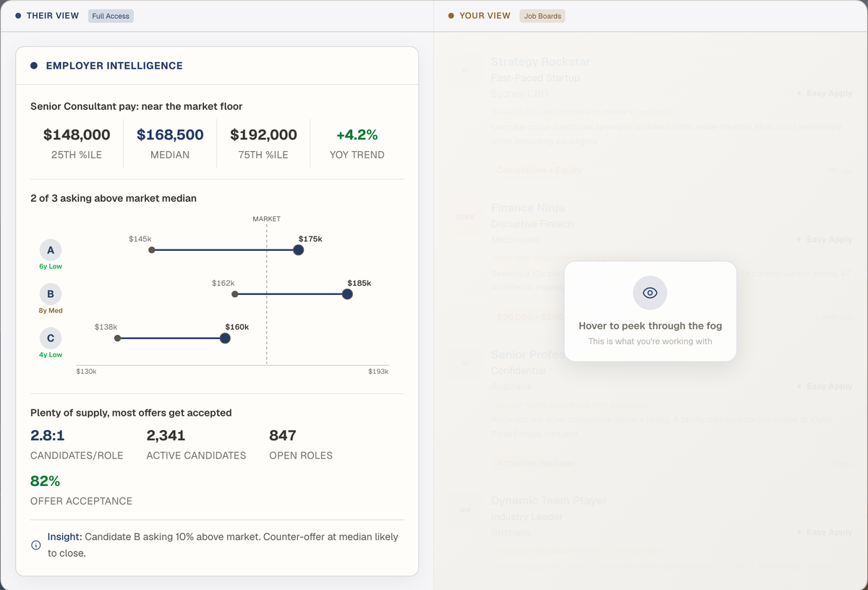Screen dimensions: 868x590
Task: Click the 25TH %ILE label
Action: [x=77, y=155]
